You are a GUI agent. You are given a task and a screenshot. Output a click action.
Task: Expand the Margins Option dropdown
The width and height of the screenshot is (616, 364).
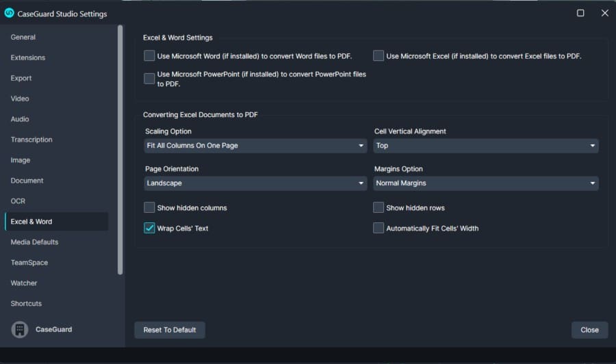click(x=486, y=183)
